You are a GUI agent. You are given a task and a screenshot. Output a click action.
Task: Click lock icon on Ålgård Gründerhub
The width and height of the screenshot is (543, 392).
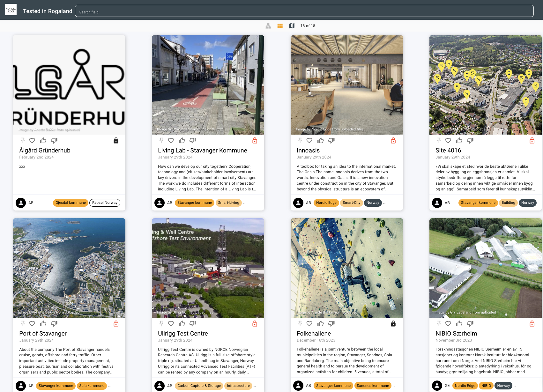[116, 140]
